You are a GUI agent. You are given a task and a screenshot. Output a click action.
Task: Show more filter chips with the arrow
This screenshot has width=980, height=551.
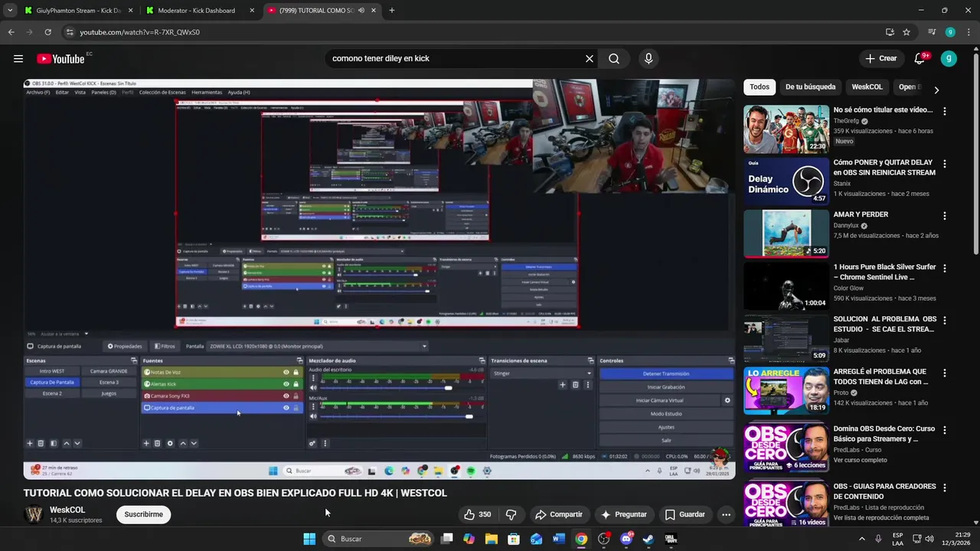(936, 90)
